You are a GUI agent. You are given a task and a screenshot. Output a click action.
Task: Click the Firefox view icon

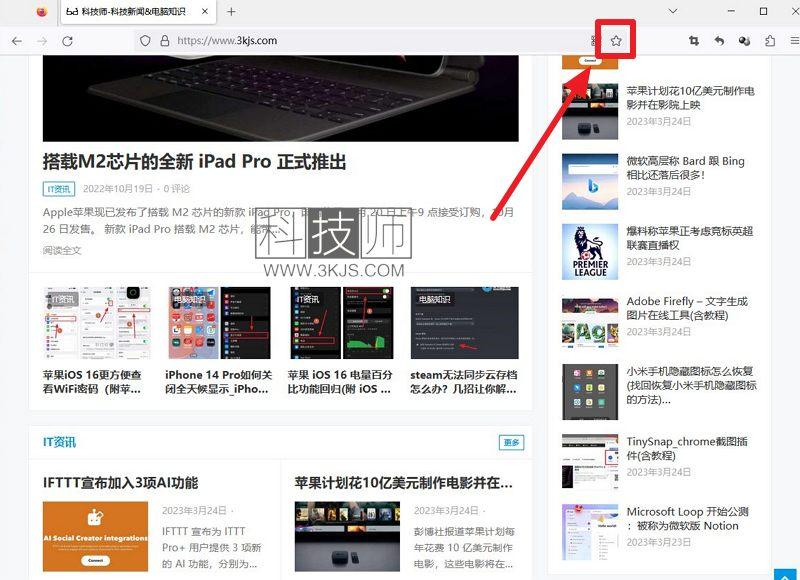pos(42,11)
